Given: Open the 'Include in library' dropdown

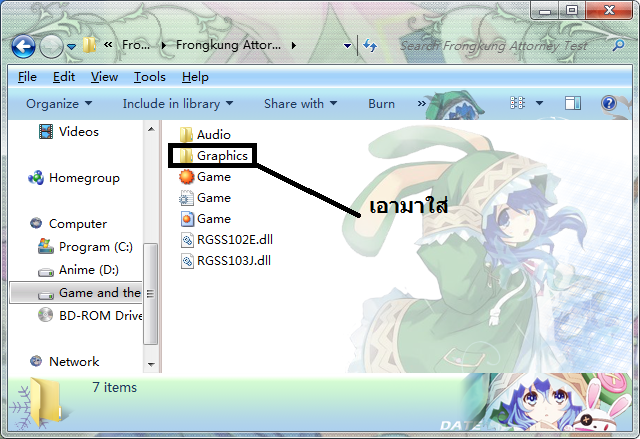Looking at the screenshot, I should 178,104.
